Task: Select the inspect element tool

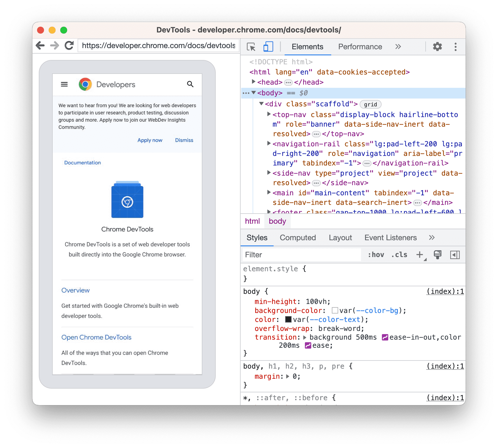Action: 251,46
